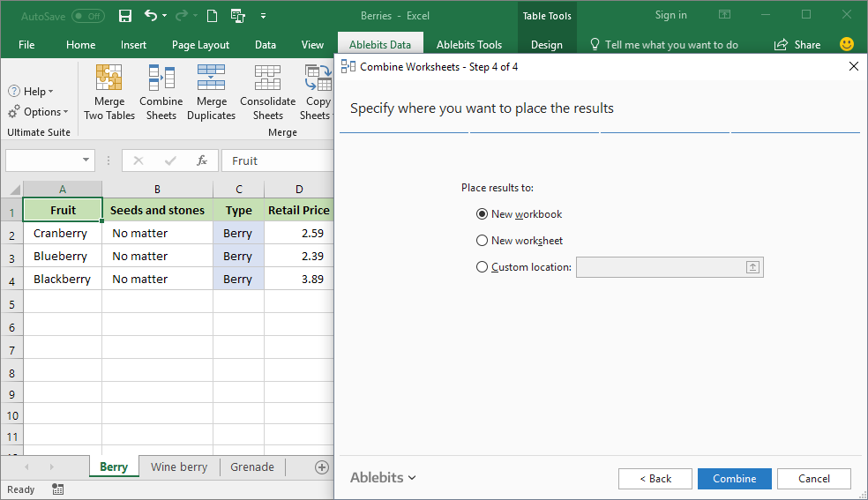Click the Save icon in title bar
This screenshot has height=500, width=868.
[x=125, y=16]
